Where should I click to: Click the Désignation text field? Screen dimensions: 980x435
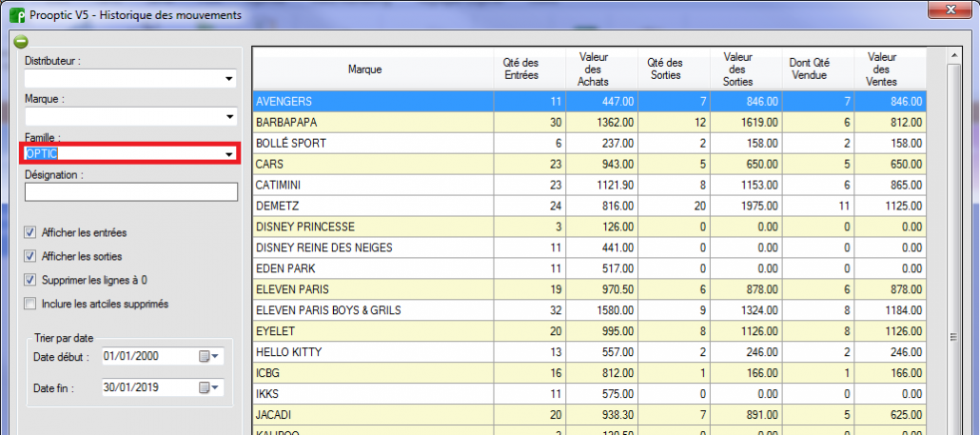pos(131,192)
